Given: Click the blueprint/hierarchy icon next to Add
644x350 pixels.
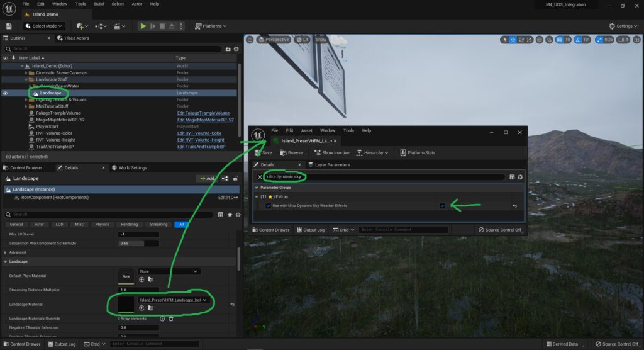Looking at the screenshot, I should [225, 179].
